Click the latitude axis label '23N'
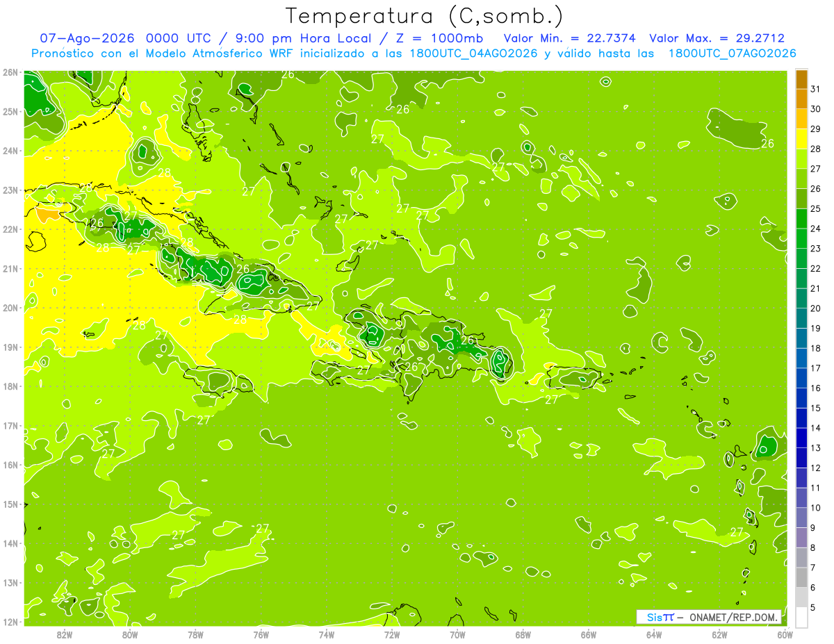 [10, 190]
